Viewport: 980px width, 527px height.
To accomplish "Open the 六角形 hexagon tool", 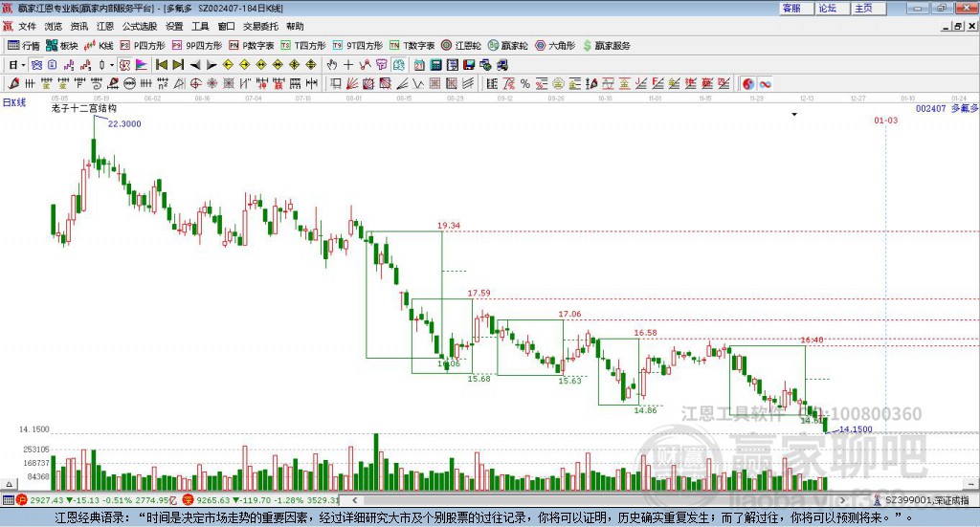I will tap(555, 46).
